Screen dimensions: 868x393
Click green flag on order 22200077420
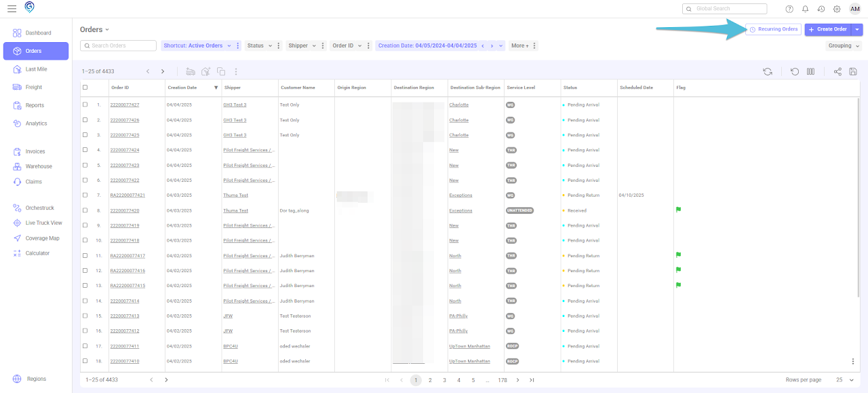(x=678, y=210)
